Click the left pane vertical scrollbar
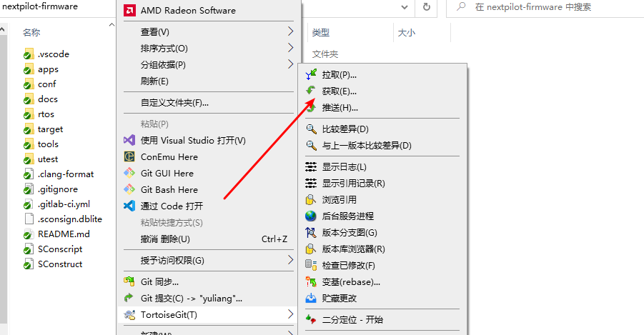 point(4,179)
